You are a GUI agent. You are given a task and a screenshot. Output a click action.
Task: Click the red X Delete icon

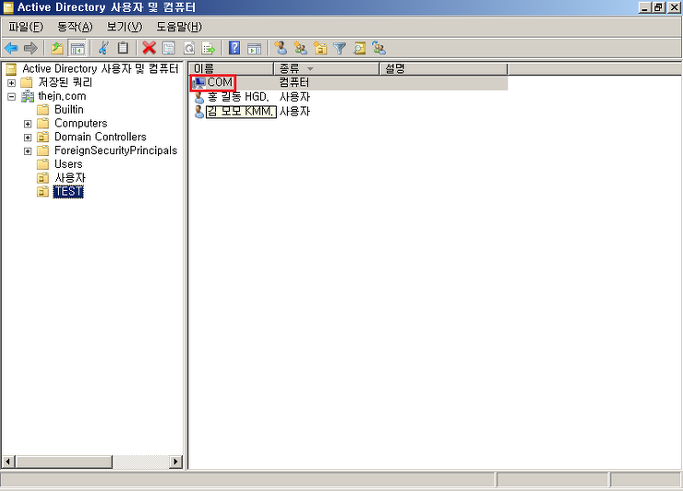pyautogui.click(x=149, y=48)
